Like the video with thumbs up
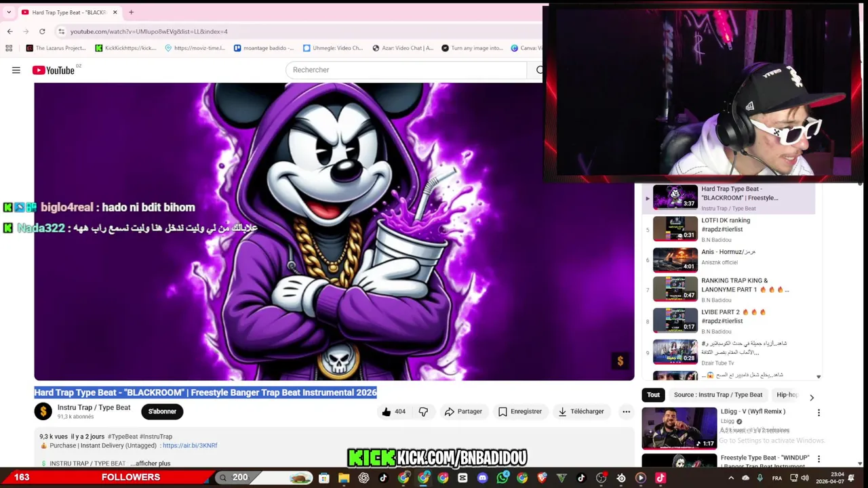868x488 pixels. coord(393,411)
